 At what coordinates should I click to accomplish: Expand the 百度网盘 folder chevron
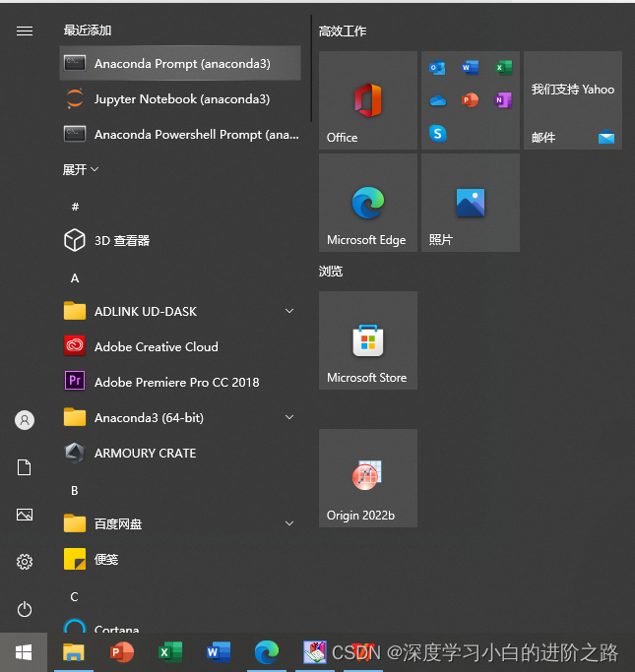(x=289, y=523)
